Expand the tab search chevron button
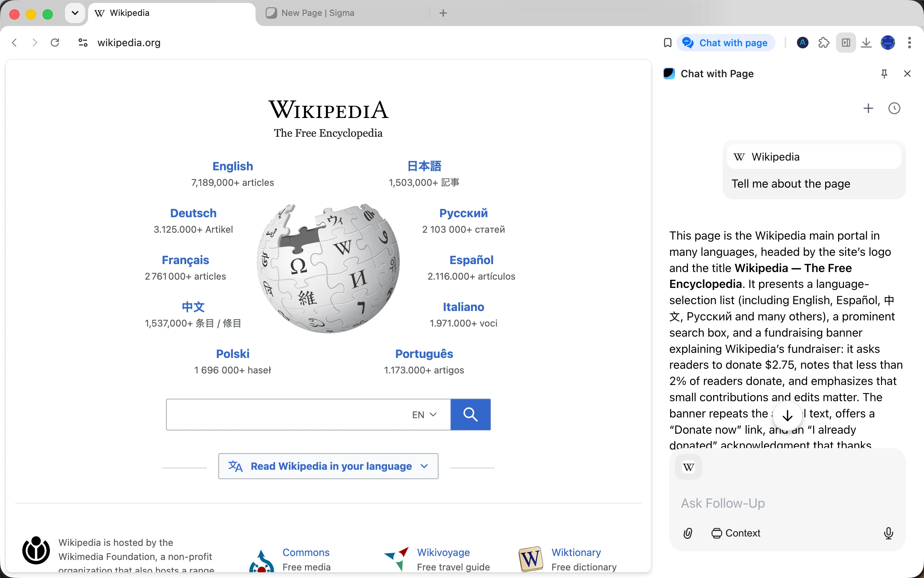The height and width of the screenshot is (578, 924). tap(75, 13)
